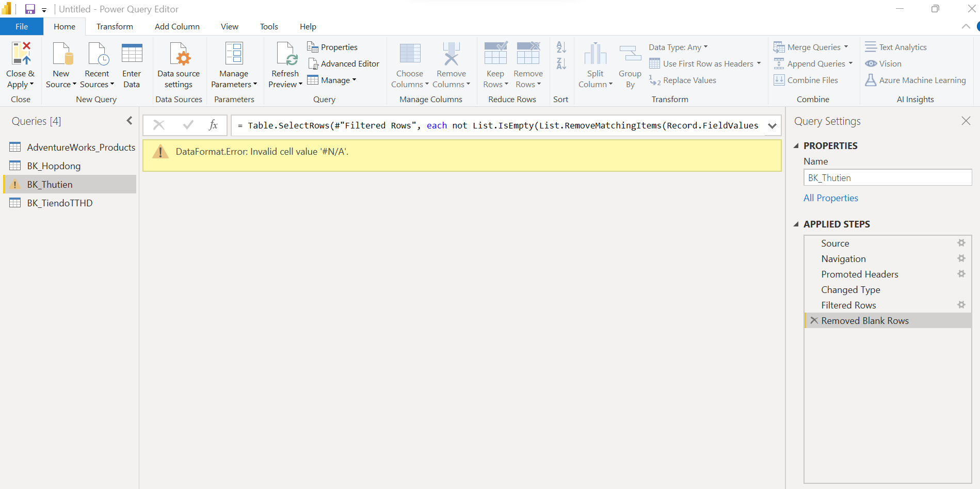Open Text Analytics
This screenshot has height=489, width=980.
pyautogui.click(x=896, y=47)
